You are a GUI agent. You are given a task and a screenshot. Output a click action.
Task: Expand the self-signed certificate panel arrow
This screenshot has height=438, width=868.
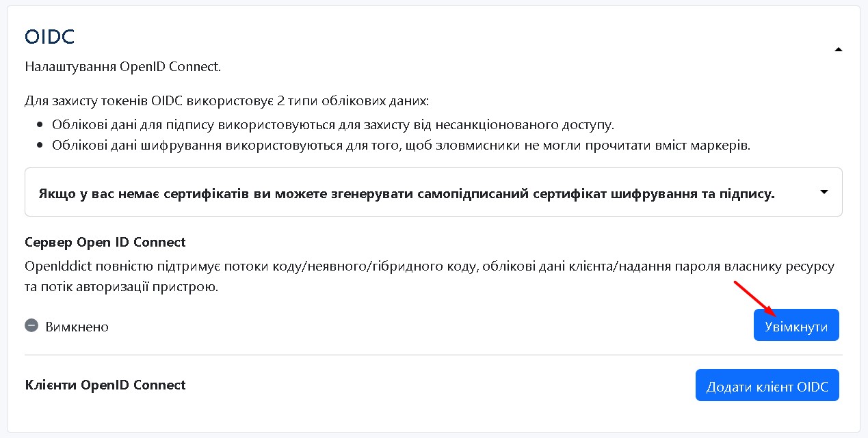point(824,193)
